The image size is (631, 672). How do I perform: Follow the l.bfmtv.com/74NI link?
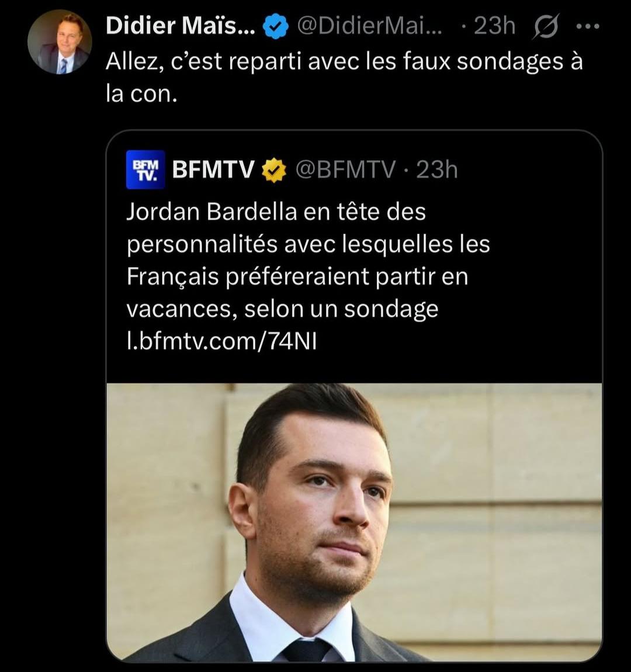click(221, 341)
